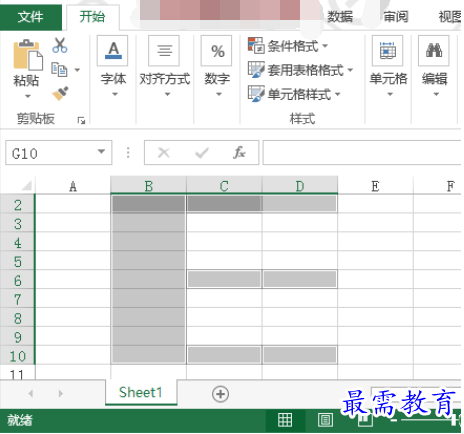Cut selection with the scissors icon
The width and height of the screenshot is (464, 434).
click(x=60, y=45)
